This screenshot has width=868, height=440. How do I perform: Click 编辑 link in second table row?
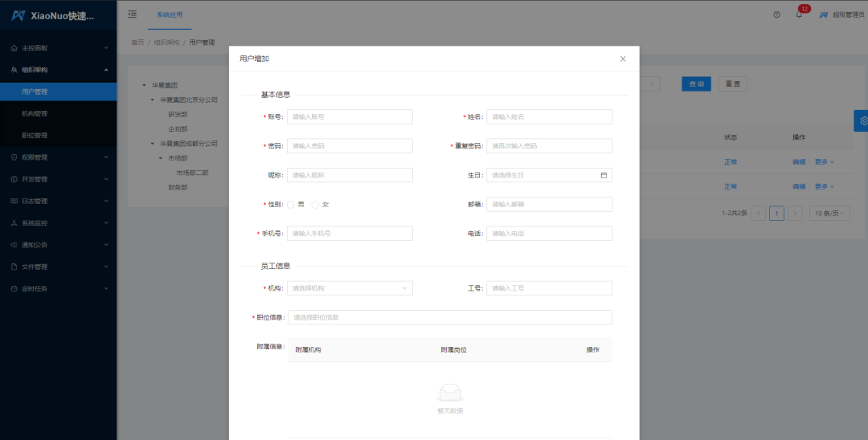[x=799, y=186]
